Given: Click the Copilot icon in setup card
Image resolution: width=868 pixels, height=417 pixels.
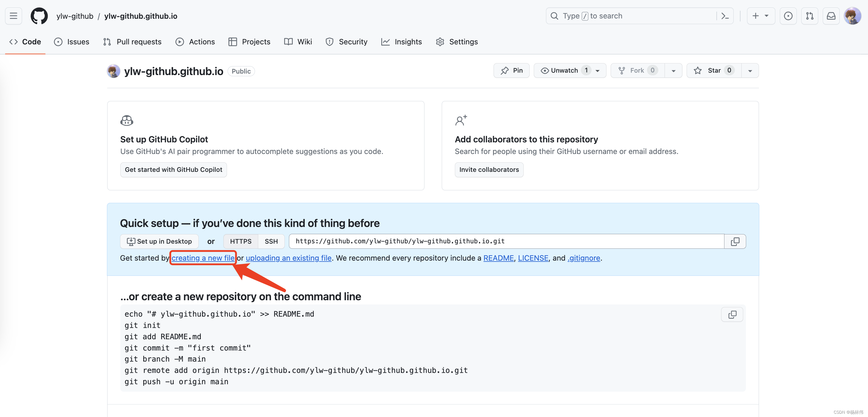Looking at the screenshot, I should pyautogui.click(x=127, y=120).
